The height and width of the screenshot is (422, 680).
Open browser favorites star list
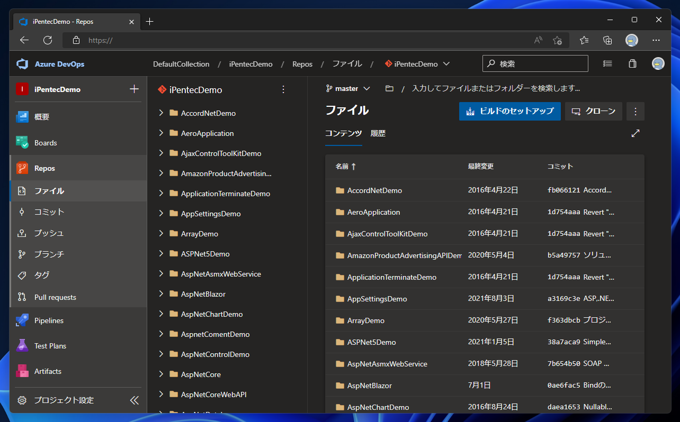(584, 40)
